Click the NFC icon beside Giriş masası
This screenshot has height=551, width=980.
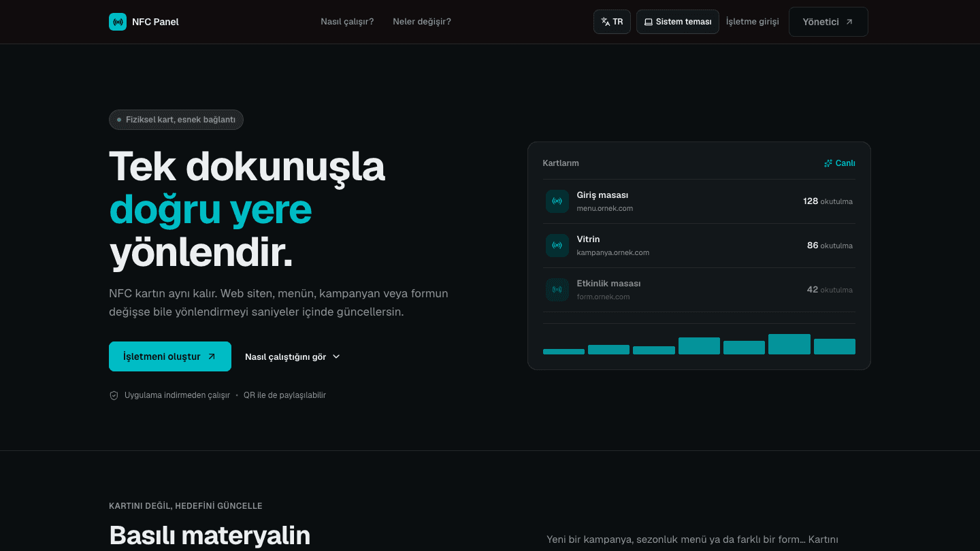(557, 201)
